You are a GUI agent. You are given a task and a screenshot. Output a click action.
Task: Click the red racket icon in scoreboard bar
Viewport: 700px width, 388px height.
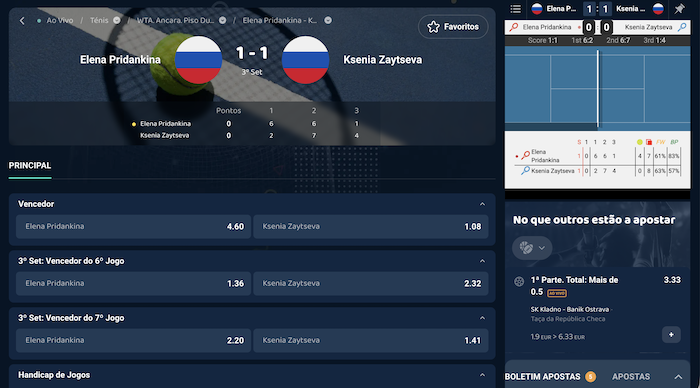514,27
